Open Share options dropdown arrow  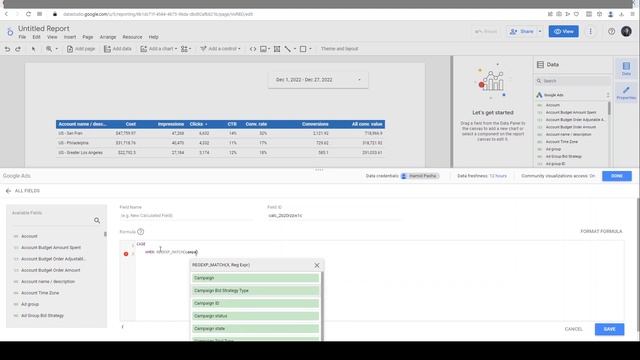(x=540, y=31)
